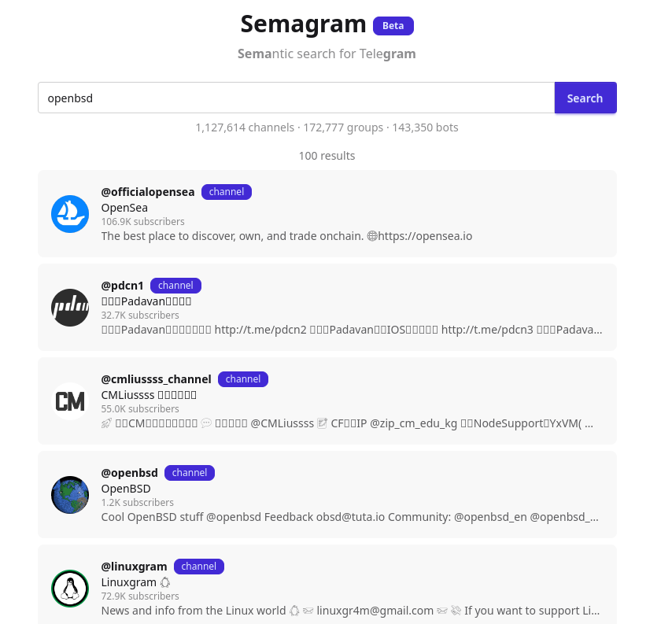The image size is (672, 624).
Task: Click the Beta badge beside Semagram
Action: [x=393, y=26]
